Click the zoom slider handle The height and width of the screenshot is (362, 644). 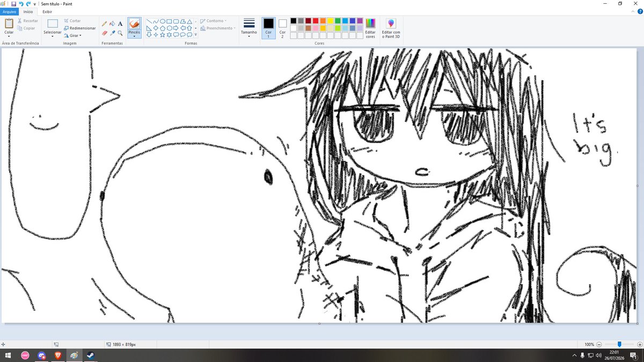pos(619,344)
